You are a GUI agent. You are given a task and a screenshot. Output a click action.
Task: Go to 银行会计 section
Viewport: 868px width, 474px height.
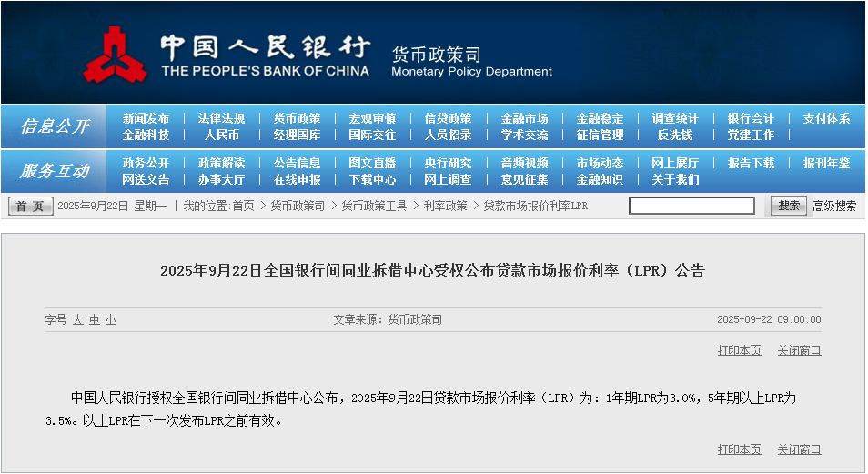(x=751, y=118)
